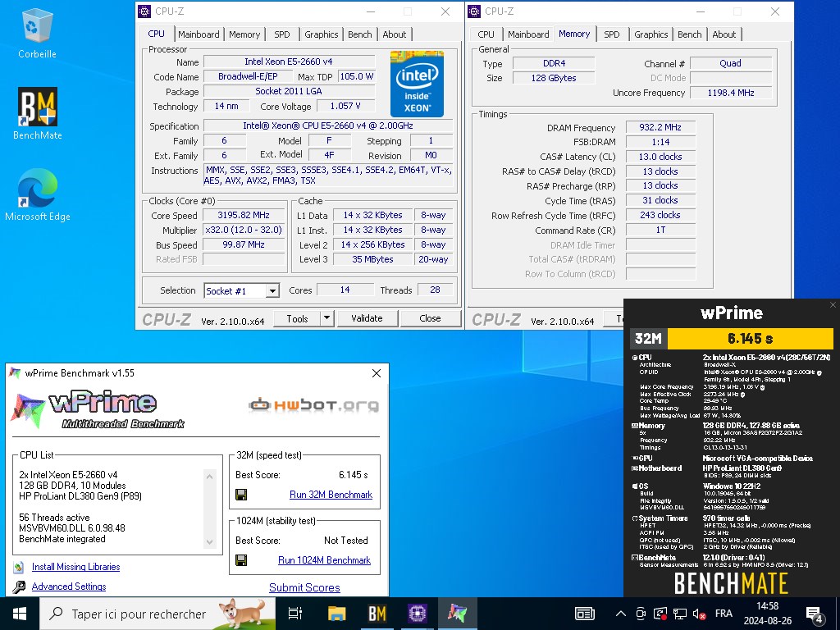This screenshot has height=630, width=840.
Task: Click Run 1024M Benchmark link
Action: click(x=324, y=560)
